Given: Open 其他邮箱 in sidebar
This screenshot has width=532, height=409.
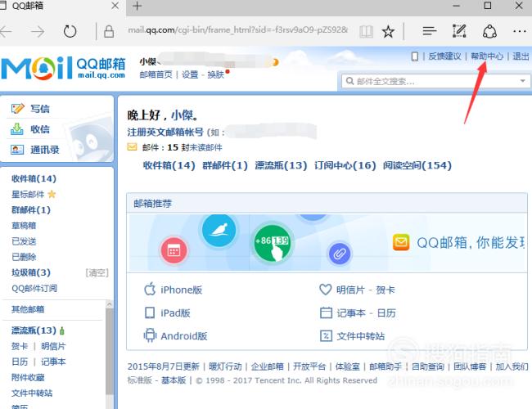Looking at the screenshot, I should coord(28,309).
